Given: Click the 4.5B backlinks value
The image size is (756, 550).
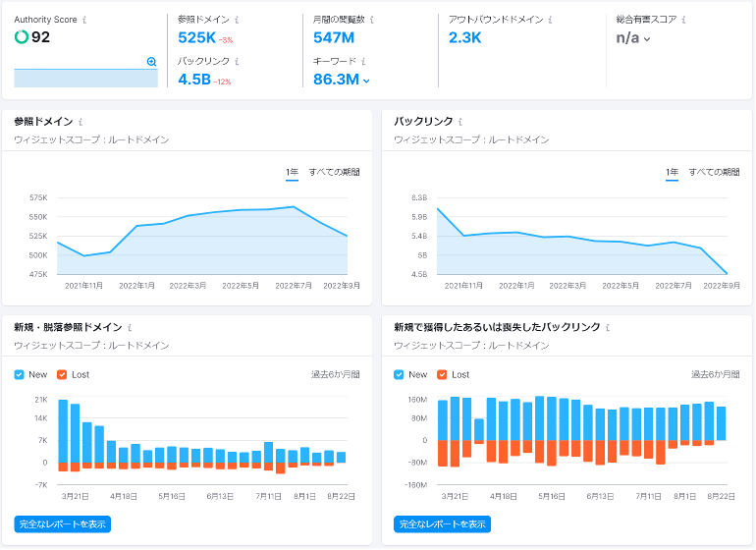Looking at the screenshot, I should click(x=193, y=80).
